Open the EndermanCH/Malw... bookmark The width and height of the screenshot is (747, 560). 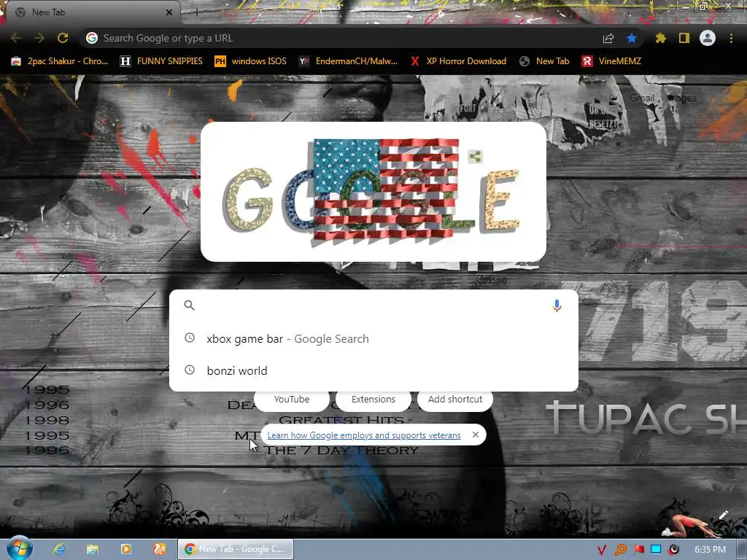tap(348, 61)
